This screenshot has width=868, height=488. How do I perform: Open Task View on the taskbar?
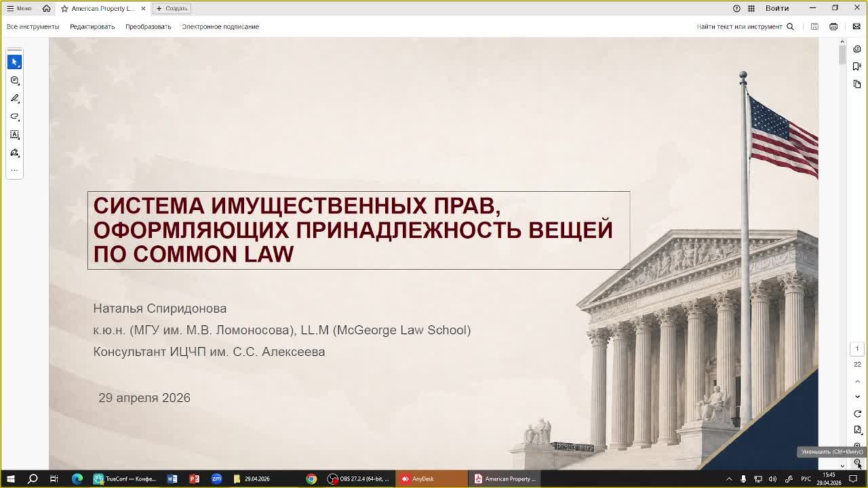(x=54, y=479)
